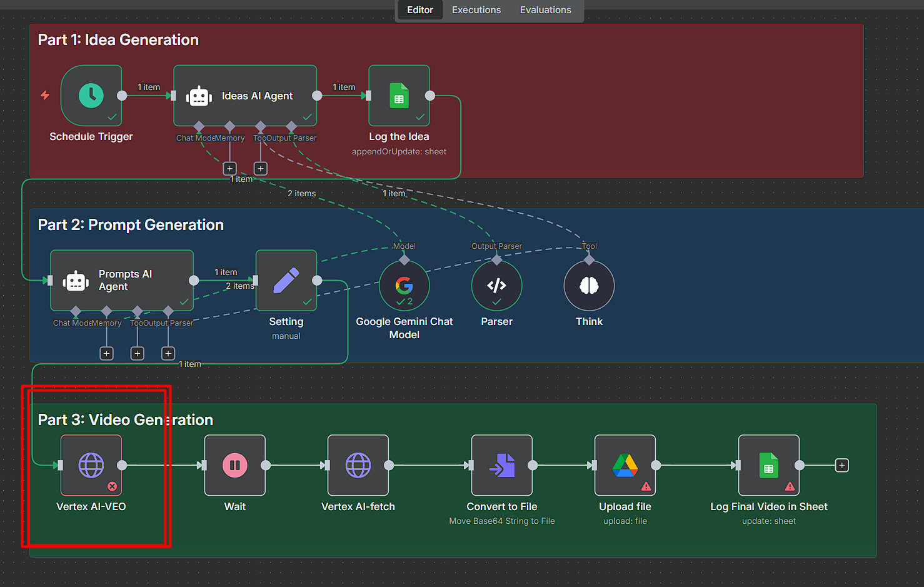Screen dimensions: 924x587
Task: Open the Ideas AI Agent node
Action: click(x=245, y=96)
